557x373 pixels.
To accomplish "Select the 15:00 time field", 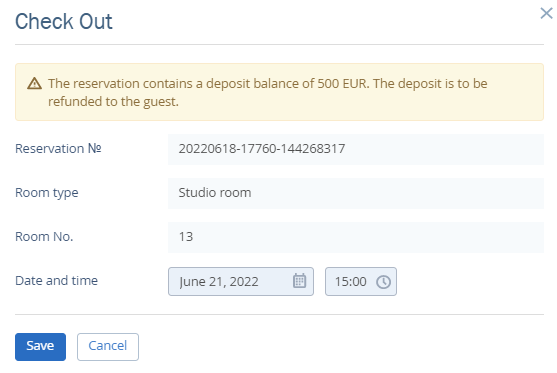I will click(x=361, y=281).
